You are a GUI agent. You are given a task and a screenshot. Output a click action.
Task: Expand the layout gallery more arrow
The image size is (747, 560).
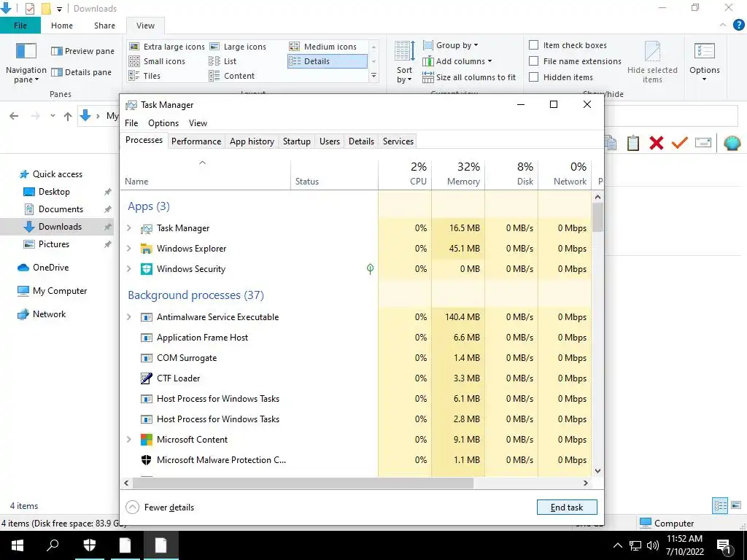click(374, 76)
